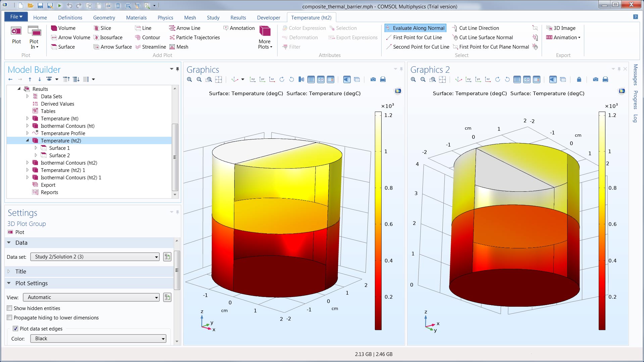Check Propagate hiding to lower dimensions

tap(10, 317)
